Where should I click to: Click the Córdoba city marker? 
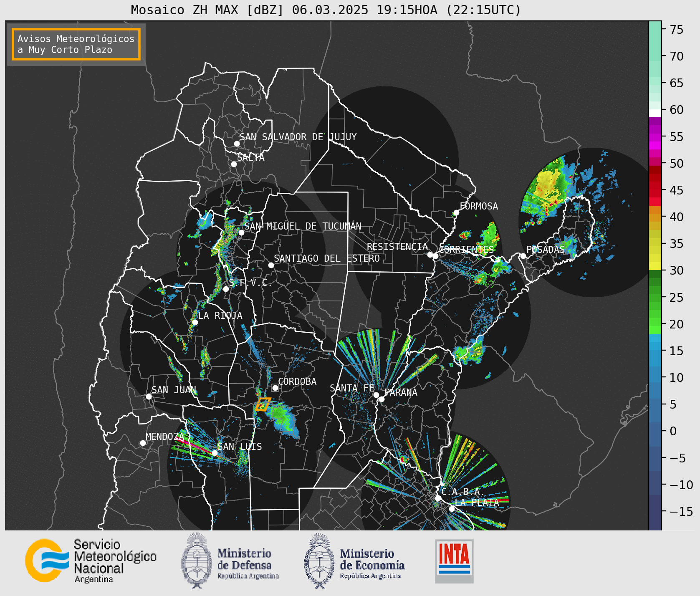(275, 388)
